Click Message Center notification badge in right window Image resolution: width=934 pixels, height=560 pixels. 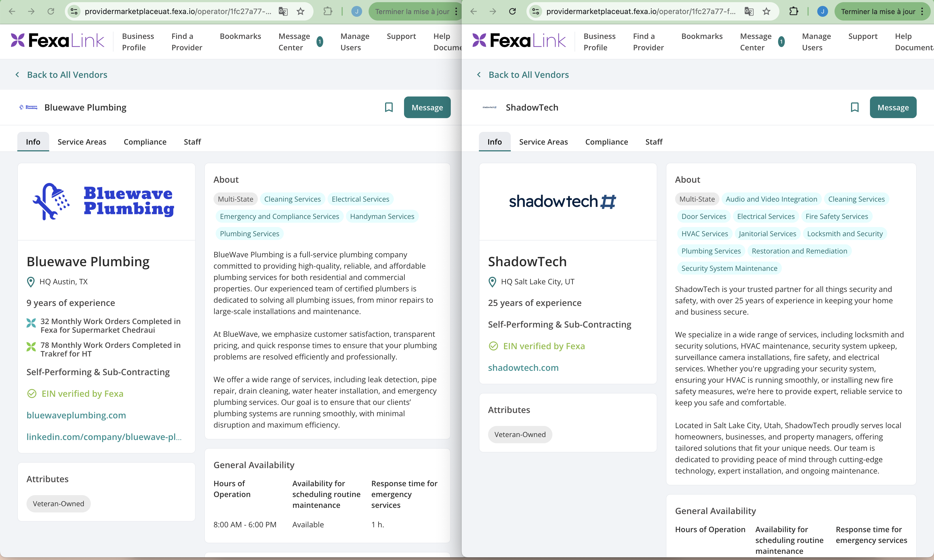[x=782, y=42]
